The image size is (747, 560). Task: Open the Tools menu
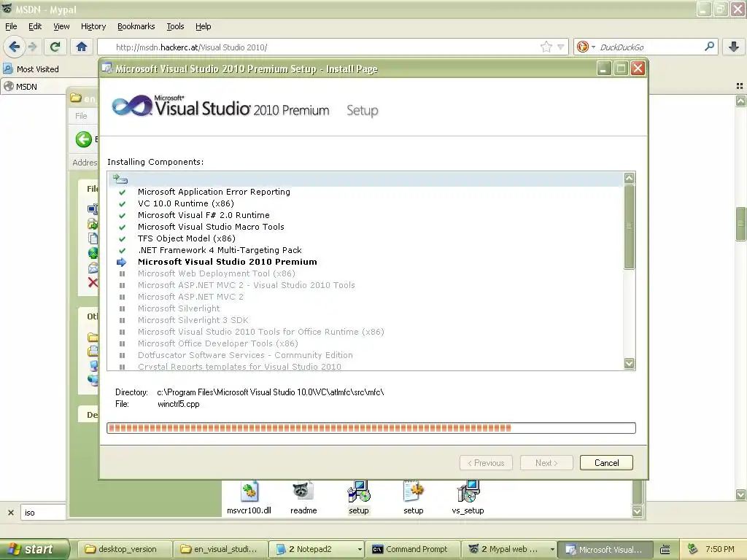pyautogui.click(x=175, y=26)
